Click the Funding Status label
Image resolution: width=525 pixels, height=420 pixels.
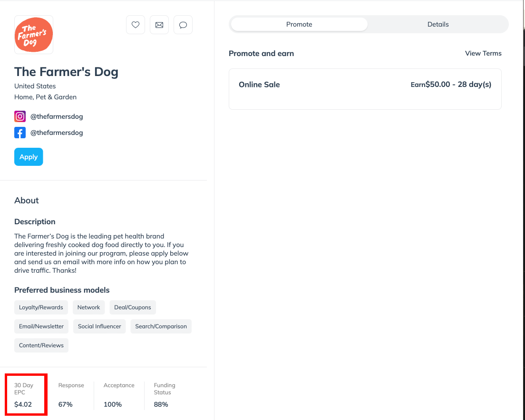[165, 389]
